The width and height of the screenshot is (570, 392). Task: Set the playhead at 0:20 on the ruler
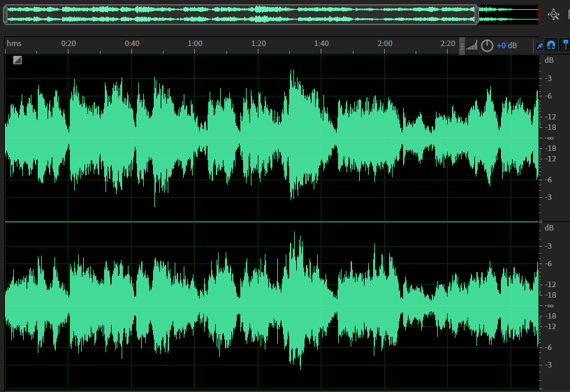tap(68, 43)
